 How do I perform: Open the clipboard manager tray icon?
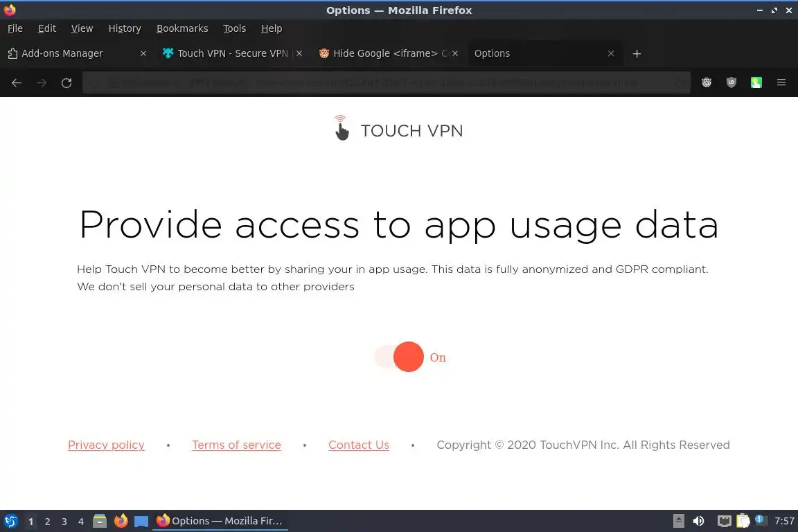click(743, 521)
